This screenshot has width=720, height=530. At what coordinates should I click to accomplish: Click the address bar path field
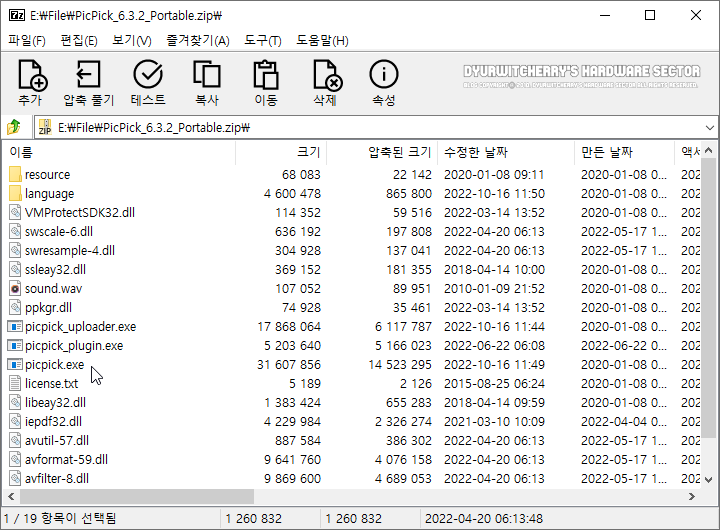point(377,128)
